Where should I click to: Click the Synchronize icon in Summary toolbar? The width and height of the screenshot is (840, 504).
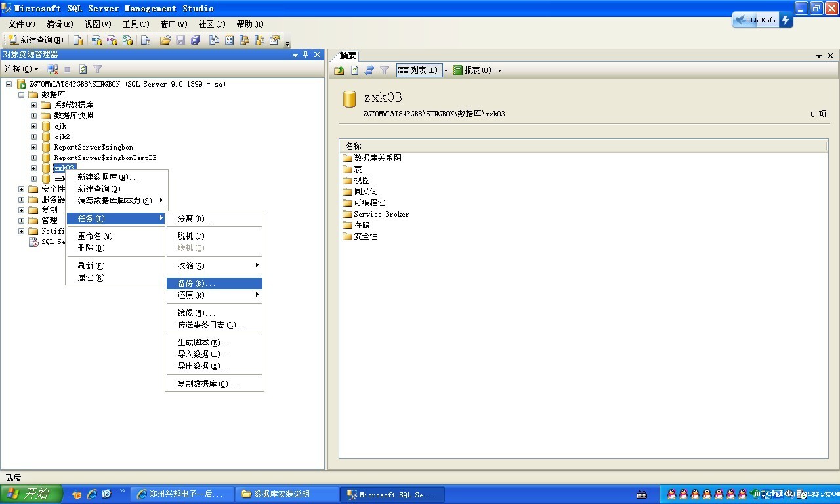(369, 70)
